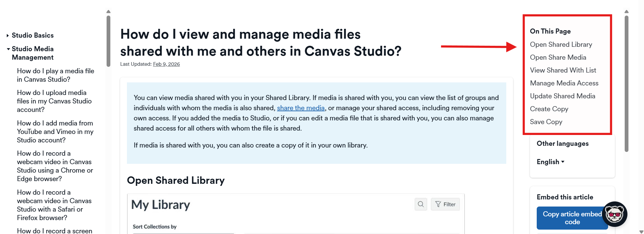Click the 'Open Shared Library' section heading
Image resolution: width=644 pixels, height=234 pixels.
(176, 180)
